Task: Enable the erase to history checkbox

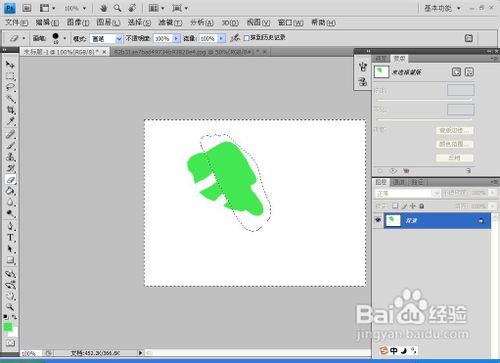Action: (x=246, y=38)
